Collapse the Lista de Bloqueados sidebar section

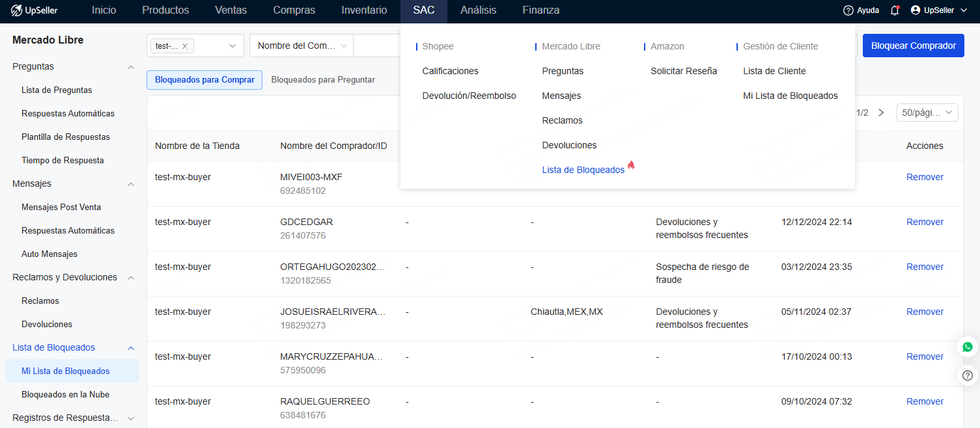(x=131, y=348)
